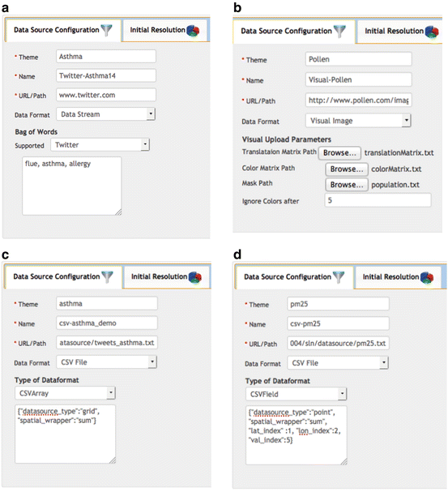Click the Ignore Colors after field

378,200
